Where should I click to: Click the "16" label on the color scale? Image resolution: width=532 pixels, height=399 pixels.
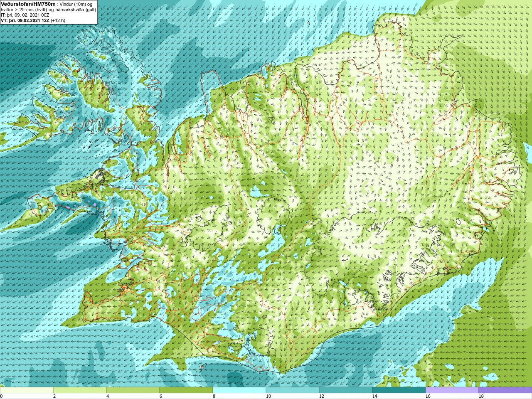pyautogui.click(x=428, y=396)
